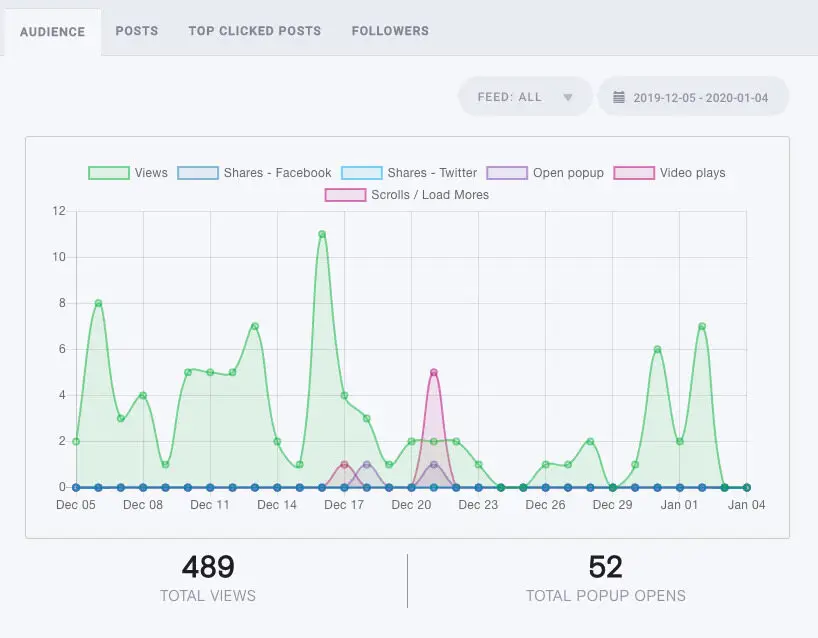
Task: Go to Top Clicked Posts tab
Action: [255, 31]
